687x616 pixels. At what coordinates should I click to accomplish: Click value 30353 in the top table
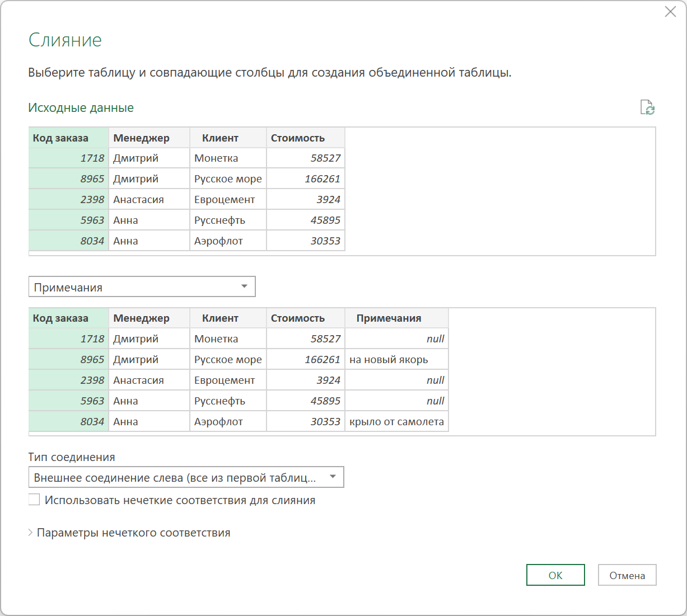click(306, 241)
